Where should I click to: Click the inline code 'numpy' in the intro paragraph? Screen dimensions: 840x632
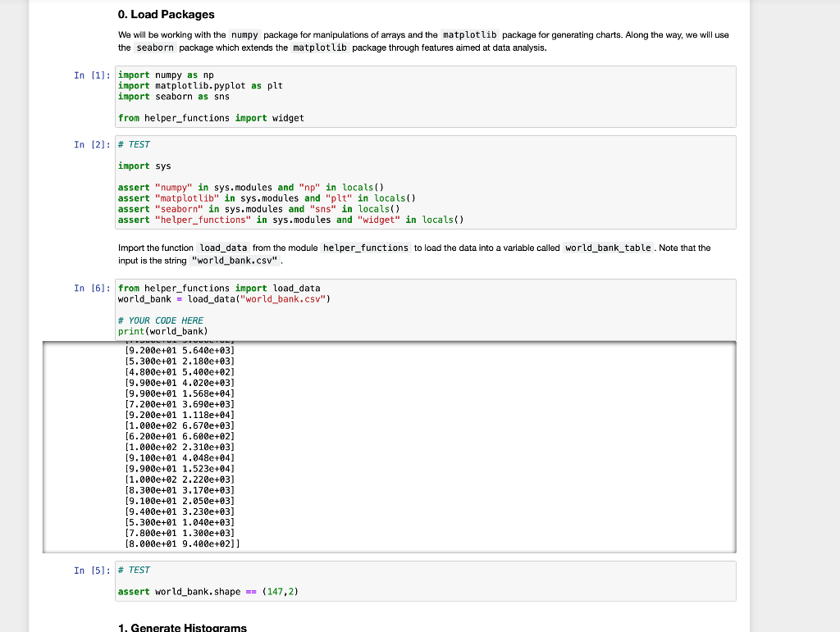pos(244,34)
